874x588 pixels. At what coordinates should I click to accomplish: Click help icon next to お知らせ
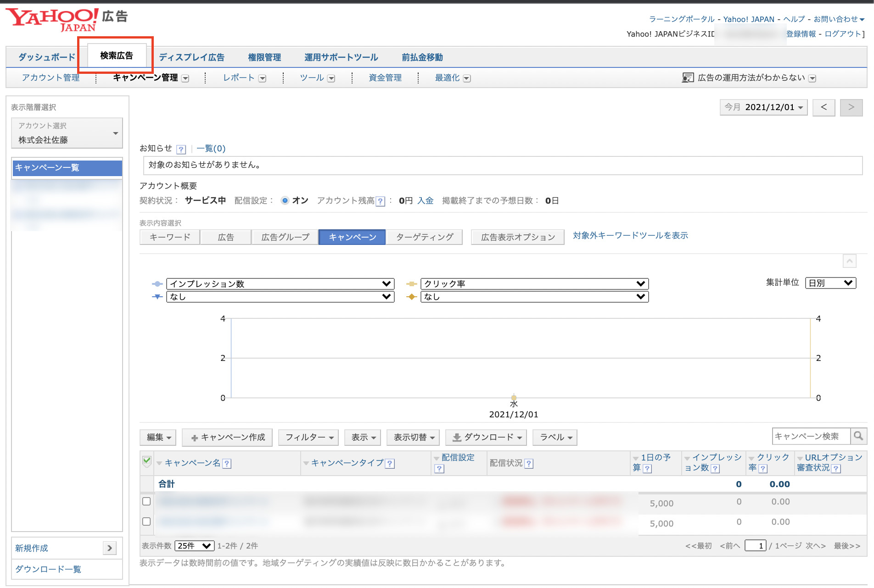pos(181,149)
